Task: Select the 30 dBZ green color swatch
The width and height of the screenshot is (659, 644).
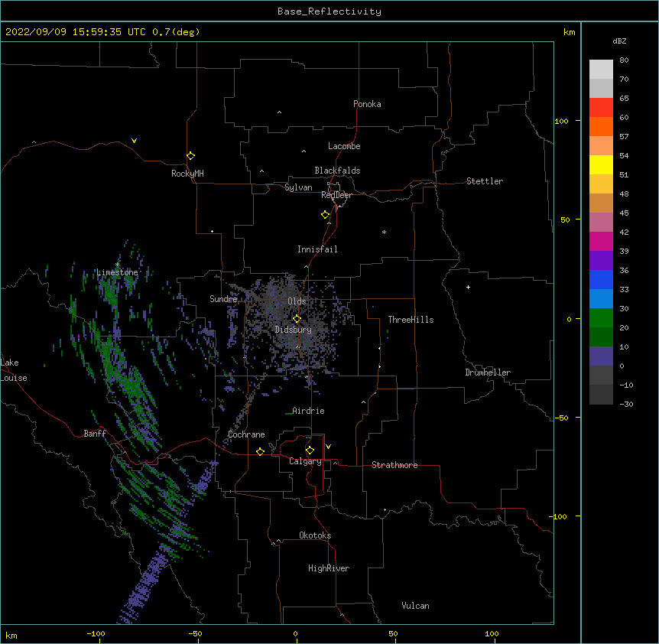Action: [x=601, y=318]
